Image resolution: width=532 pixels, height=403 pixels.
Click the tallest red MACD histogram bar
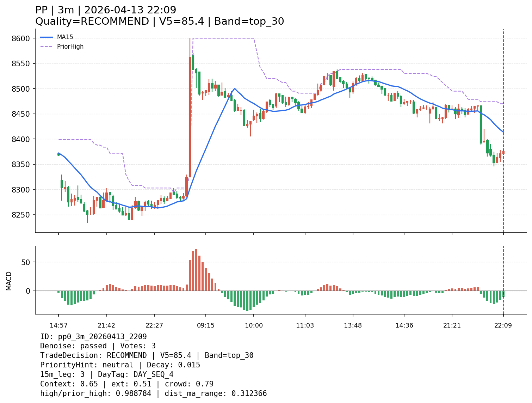[196, 270]
